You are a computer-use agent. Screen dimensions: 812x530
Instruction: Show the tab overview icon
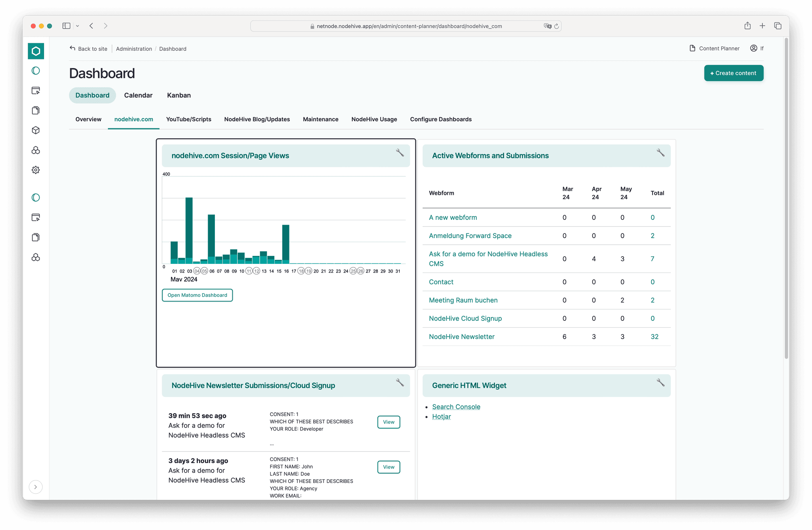(778, 26)
